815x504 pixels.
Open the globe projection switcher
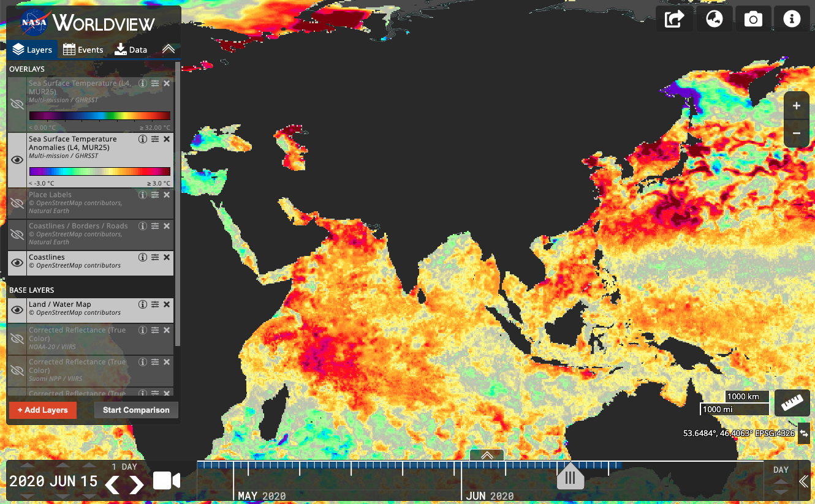tap(714, 19)
